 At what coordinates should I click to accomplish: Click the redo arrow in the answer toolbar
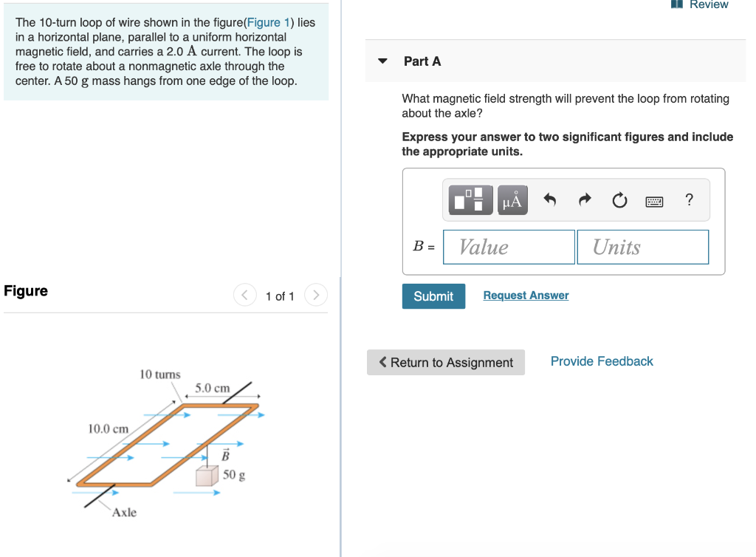(584, 199)
